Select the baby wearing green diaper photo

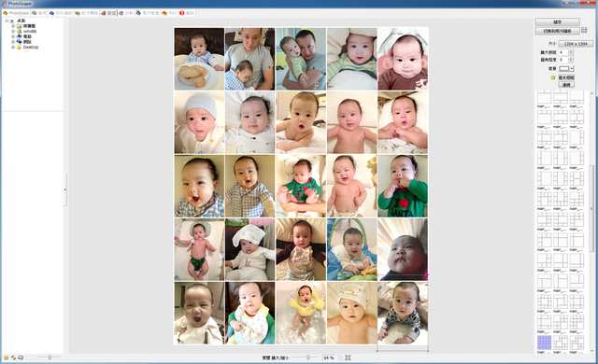click(x=199, y=249)
